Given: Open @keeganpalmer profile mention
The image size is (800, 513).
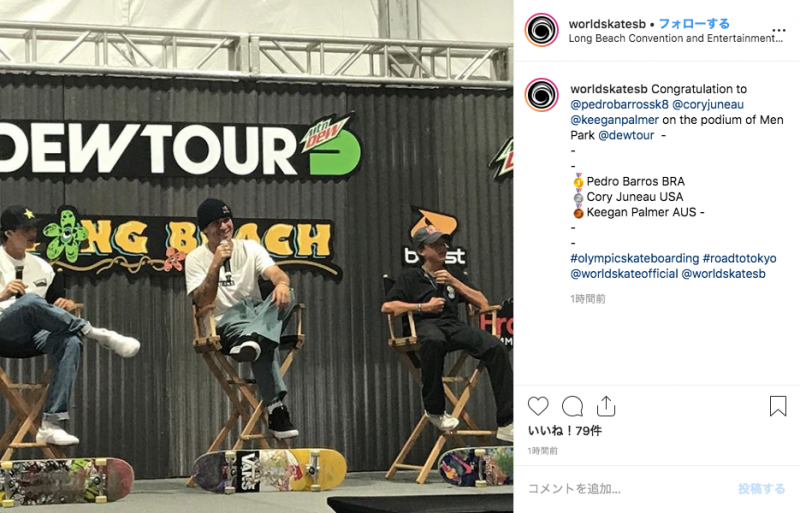Looking at the screenshot, I should tap(614, 120).
